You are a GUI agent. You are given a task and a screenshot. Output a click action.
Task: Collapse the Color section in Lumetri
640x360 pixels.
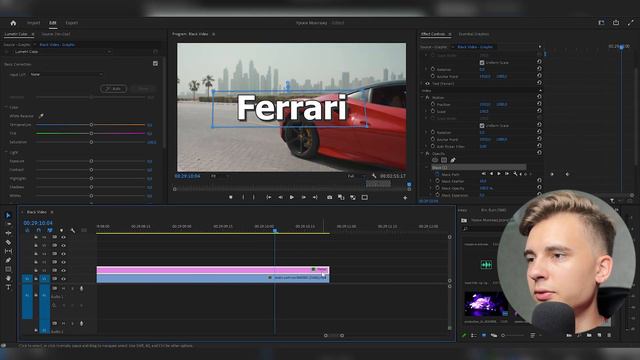pos(7,107)
